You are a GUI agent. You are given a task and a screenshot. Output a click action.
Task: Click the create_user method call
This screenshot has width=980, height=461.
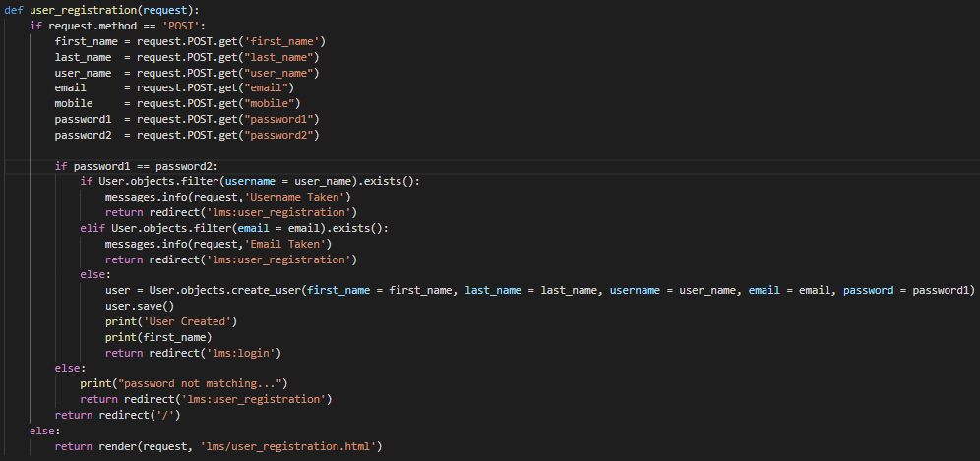(269, 291)
